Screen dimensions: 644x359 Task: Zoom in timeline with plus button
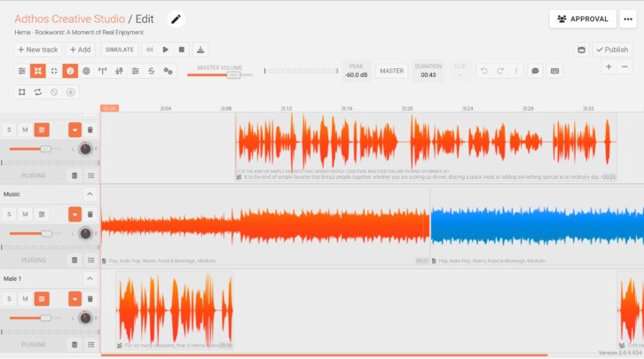point(609,66)
